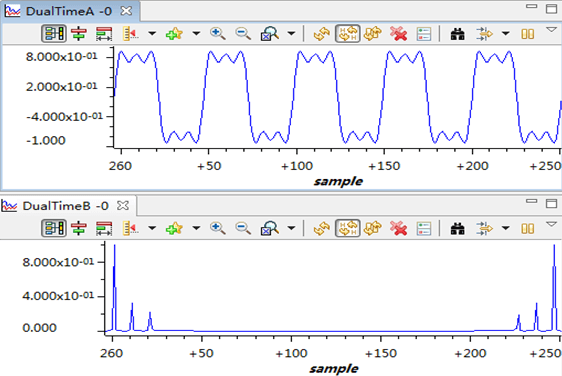
Task: Select the DualTimeA -0 tab
Action: (x=68, y=11)
